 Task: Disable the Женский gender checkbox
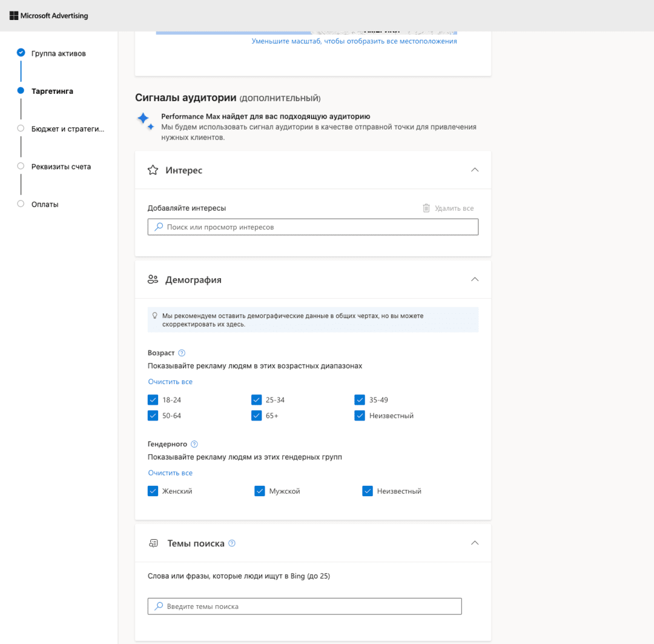click(x=153, y=491)
